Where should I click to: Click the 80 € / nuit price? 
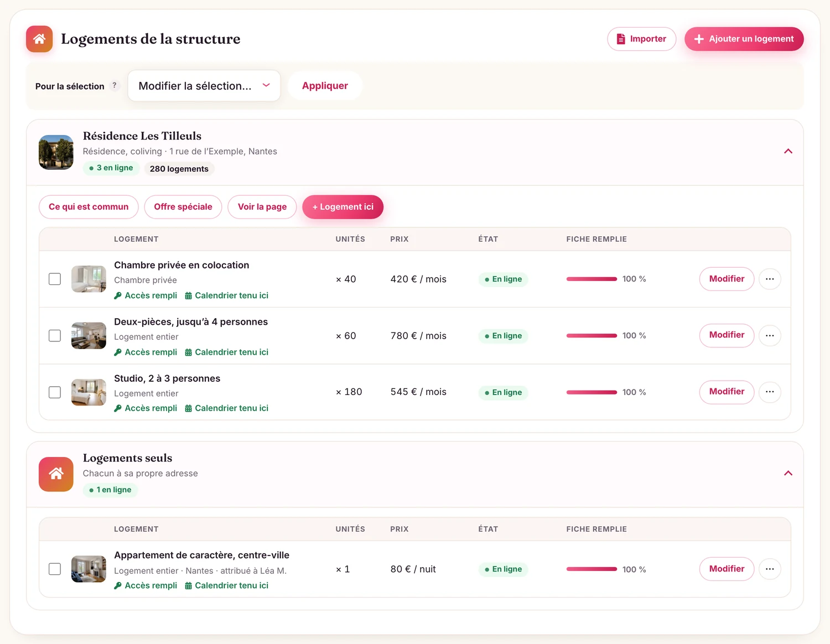(x=413, y=569)
